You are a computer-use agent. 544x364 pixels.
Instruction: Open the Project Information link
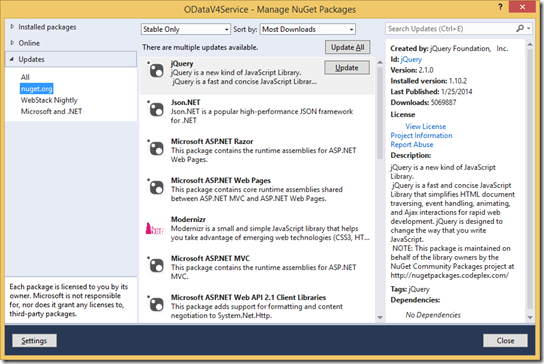[421, 135]
